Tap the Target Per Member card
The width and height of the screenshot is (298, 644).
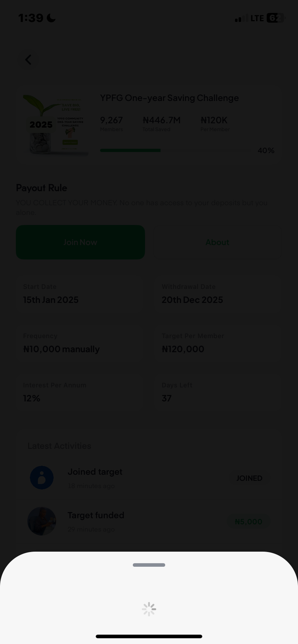tap(217, 343)
